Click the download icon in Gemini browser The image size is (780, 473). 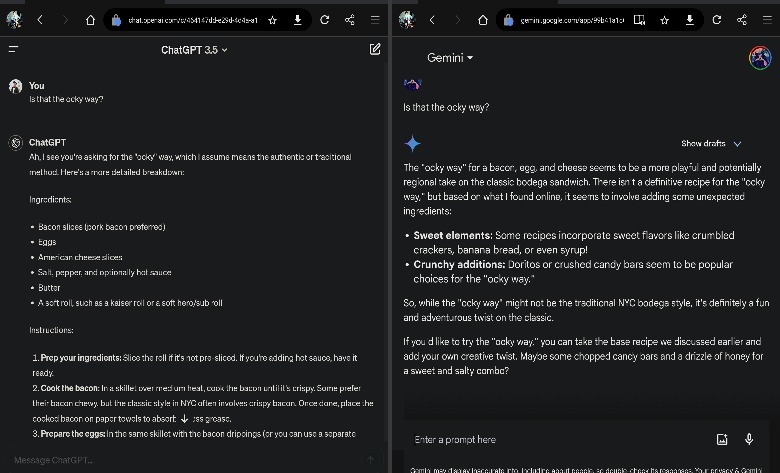(689, 19)
